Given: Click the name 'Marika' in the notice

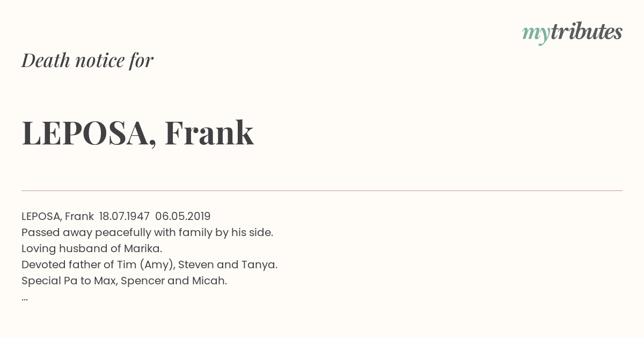Looking at the screenshot, I should 142,248.
